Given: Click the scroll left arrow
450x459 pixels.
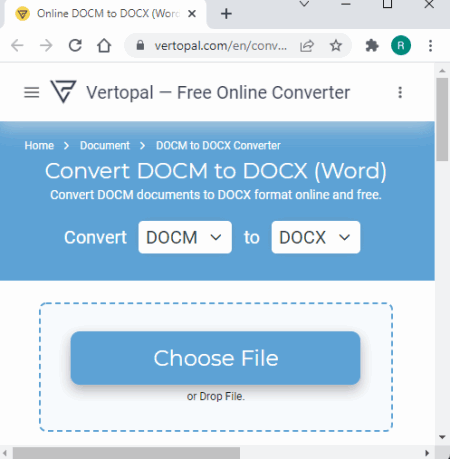Looking at the screenshot, I should point(5,453).
